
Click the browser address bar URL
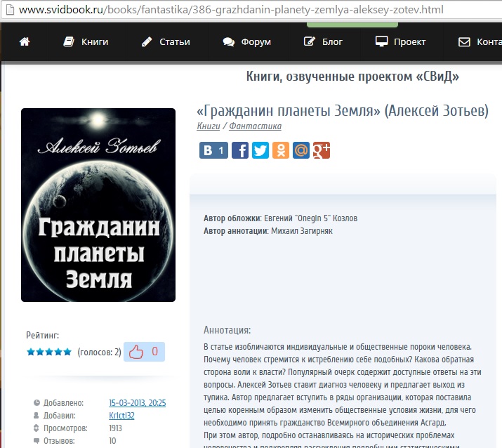[x=231, y=10]
